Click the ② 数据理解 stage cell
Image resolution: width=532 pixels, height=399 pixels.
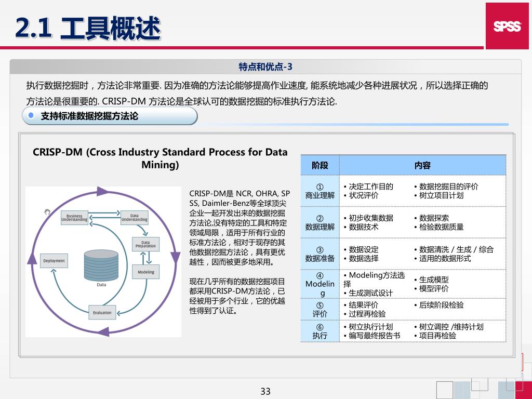coord(320,222)
